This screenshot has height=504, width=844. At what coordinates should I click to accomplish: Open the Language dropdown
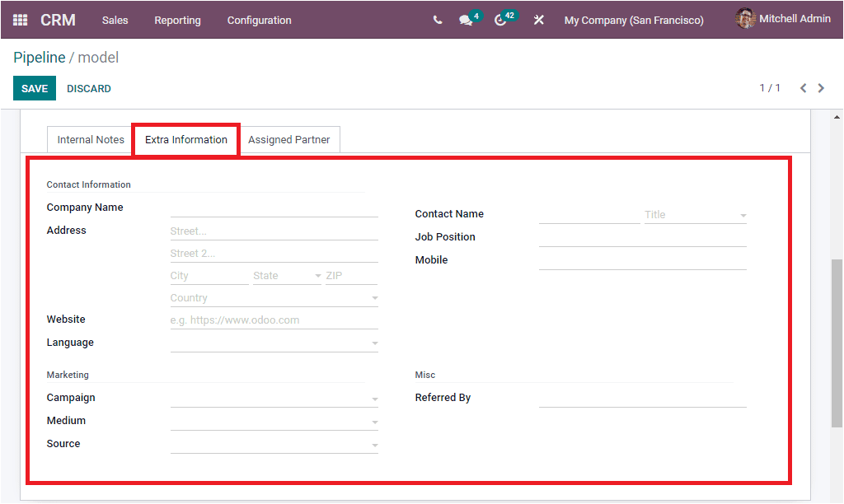(375, 342)
